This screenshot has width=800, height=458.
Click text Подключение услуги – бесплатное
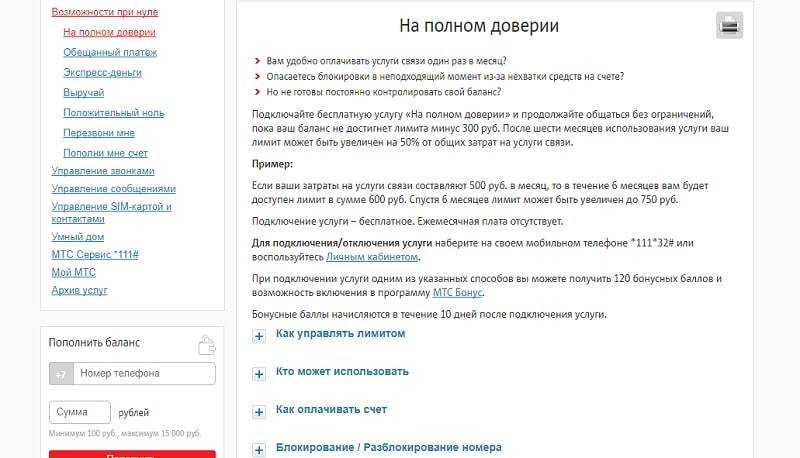click(334, 222)
